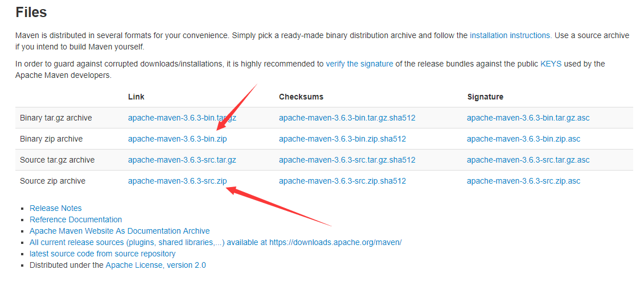
Task: Open the installation instructions link
Action: pyautogui.click(x=511, y=35)
